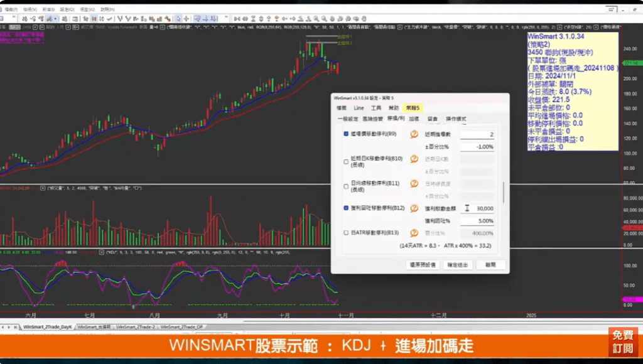
Task: Click the bar chart icon in toolbar
Action: pyautogui.click(x=160, y=19)
